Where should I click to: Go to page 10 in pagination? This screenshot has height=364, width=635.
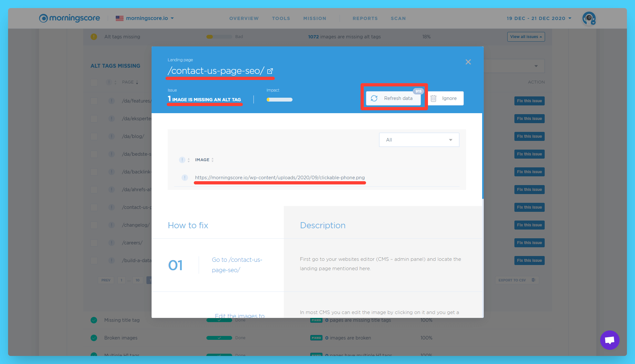coord(138,280)
